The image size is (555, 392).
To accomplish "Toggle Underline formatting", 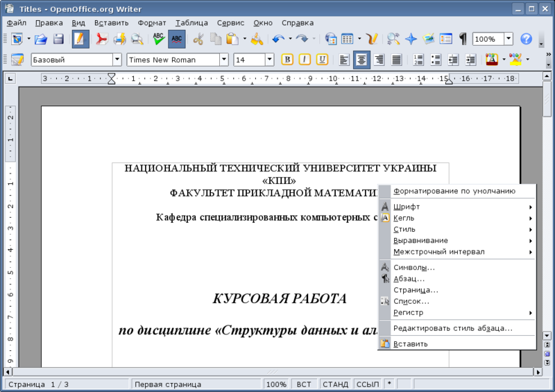I will pos(322,60).
